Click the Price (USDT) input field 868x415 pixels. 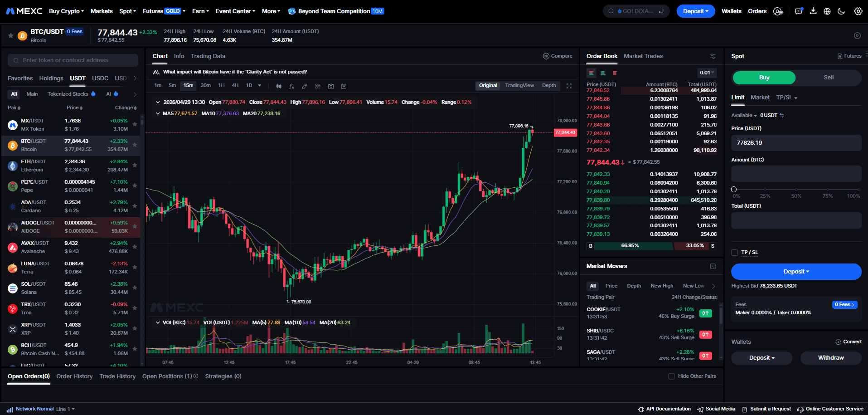tap(796, 143)
